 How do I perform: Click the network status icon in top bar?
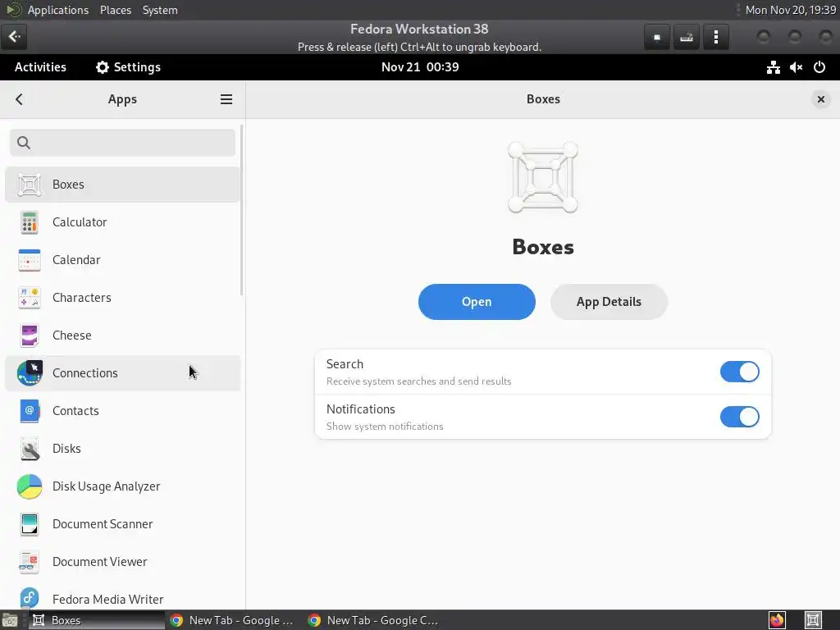(x=773, y=67)
